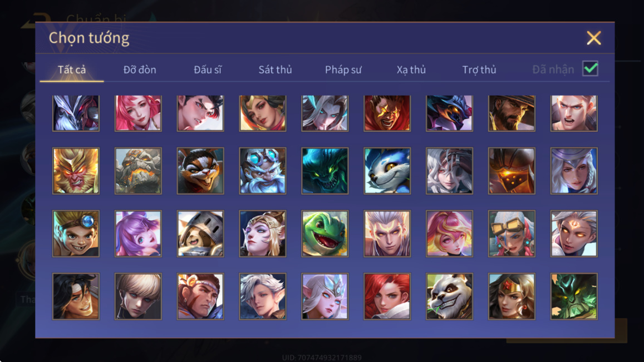Show the Xạ thủ hero category
The height and width of the screenshot is (362, 644).
click(x=411, y=70)
